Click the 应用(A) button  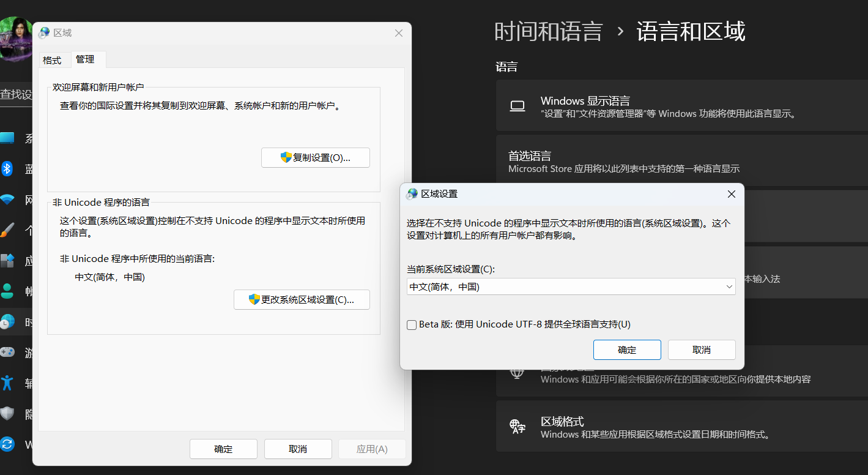(372, 449)
